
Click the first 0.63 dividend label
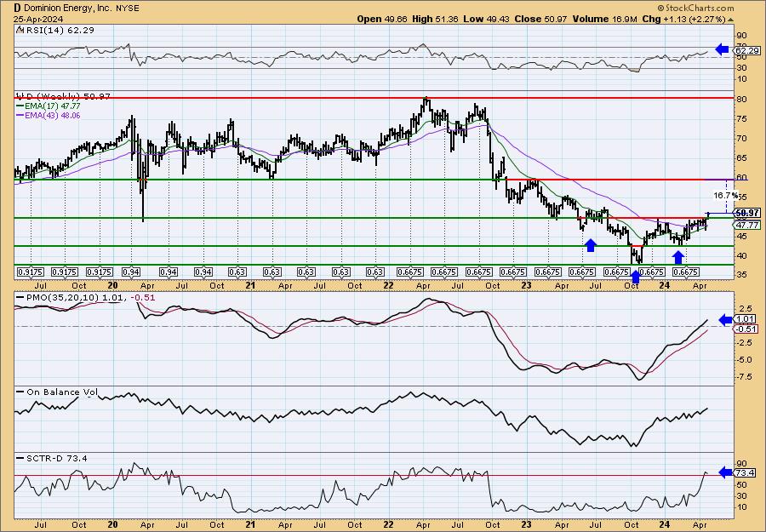coord(237,272)
